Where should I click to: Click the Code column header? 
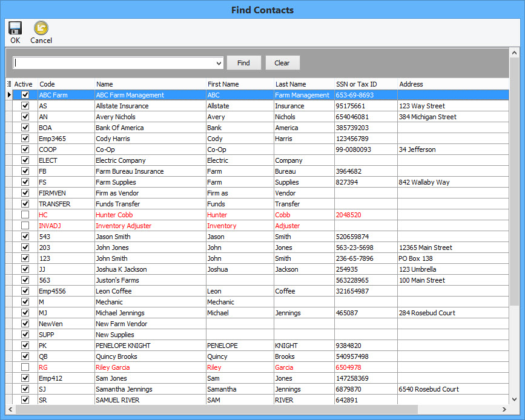coord(47,84)
